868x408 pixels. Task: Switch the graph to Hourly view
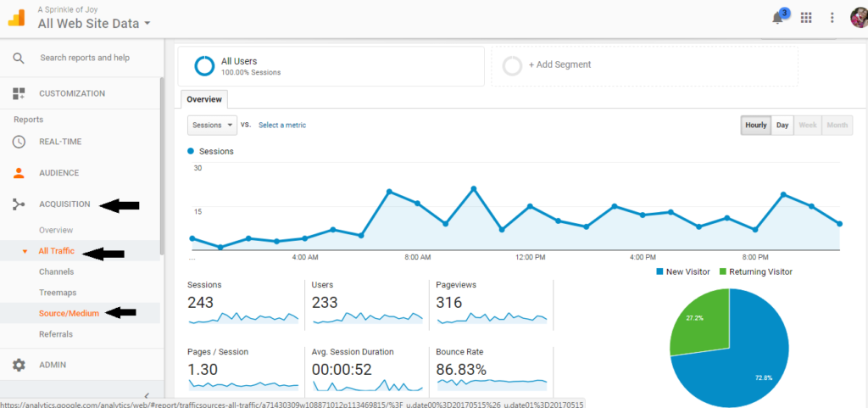click(755, 126)
